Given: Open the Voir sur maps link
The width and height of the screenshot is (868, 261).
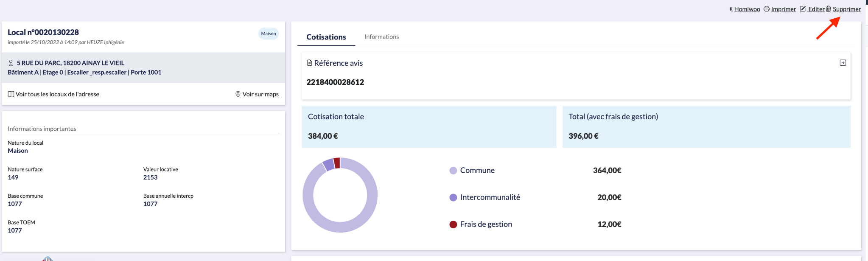Looking at the screenshot, I should (x=260, y=94).
